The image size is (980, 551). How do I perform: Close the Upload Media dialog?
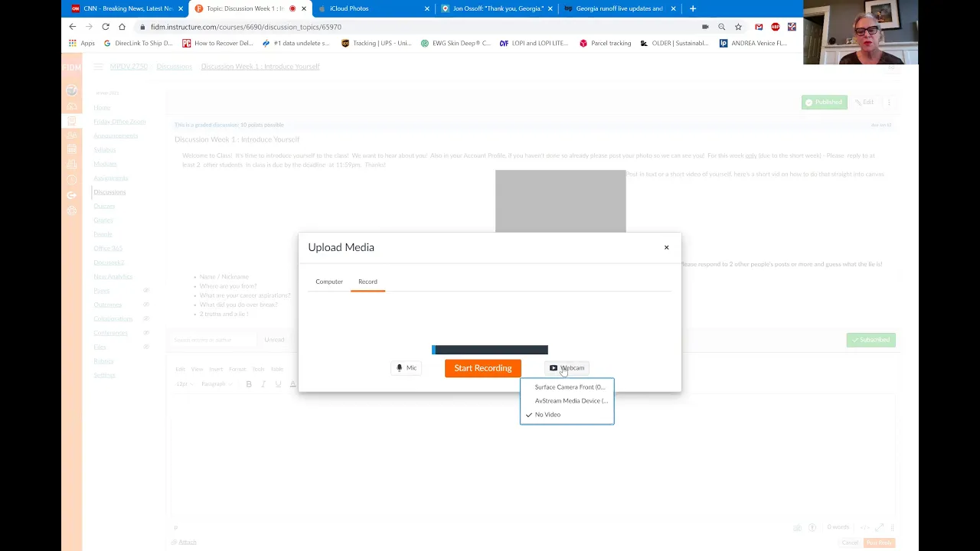click(x=666, y=247)
